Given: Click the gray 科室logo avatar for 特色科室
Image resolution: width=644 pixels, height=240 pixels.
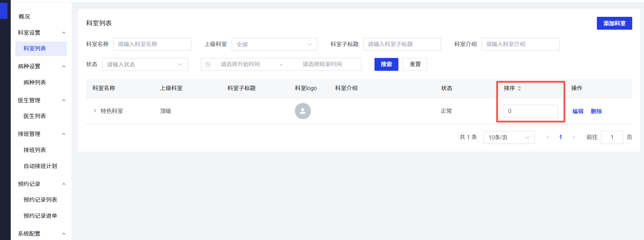Looking at the screenshot, I should pos(303,111).
